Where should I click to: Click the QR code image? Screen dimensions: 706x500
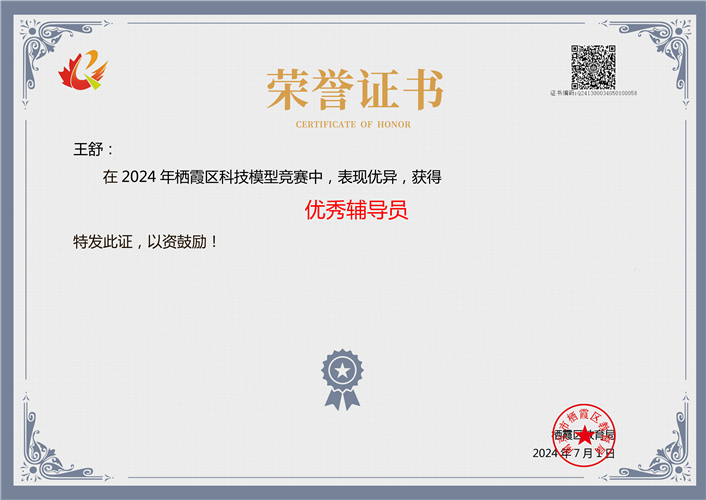click(x=593, y=67)
